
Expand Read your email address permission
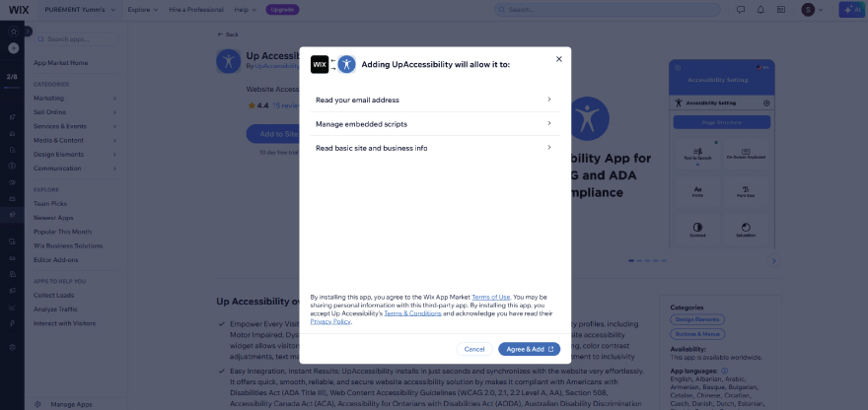click(x=435, y=100)
